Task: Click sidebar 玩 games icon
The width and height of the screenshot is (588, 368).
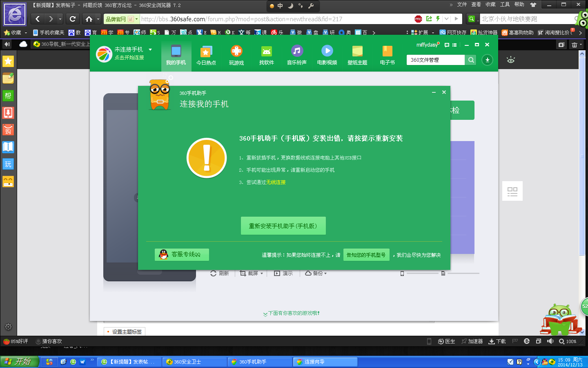Action: (8, 164)
